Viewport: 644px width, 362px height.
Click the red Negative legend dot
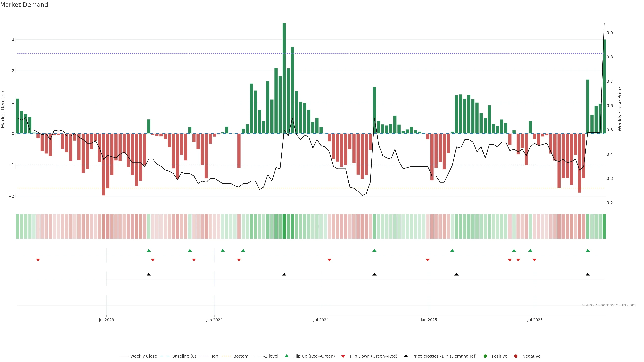click(x=516, y=356)
